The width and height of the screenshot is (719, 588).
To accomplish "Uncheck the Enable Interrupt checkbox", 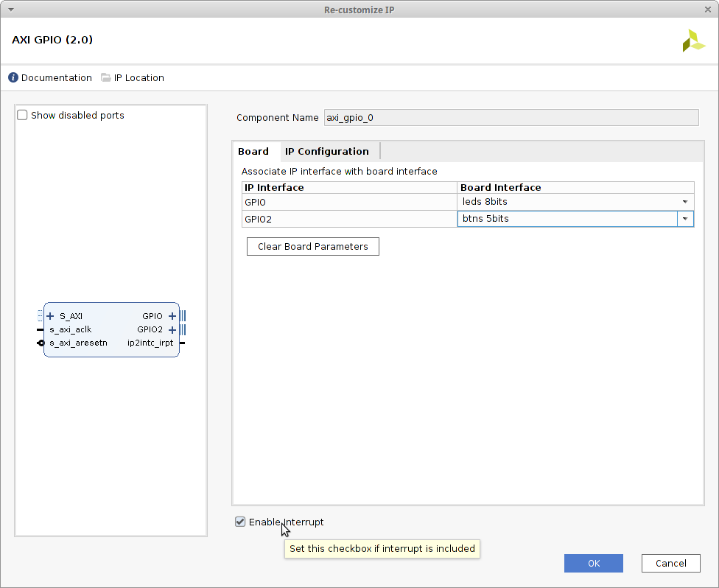I will coord(240,522).
